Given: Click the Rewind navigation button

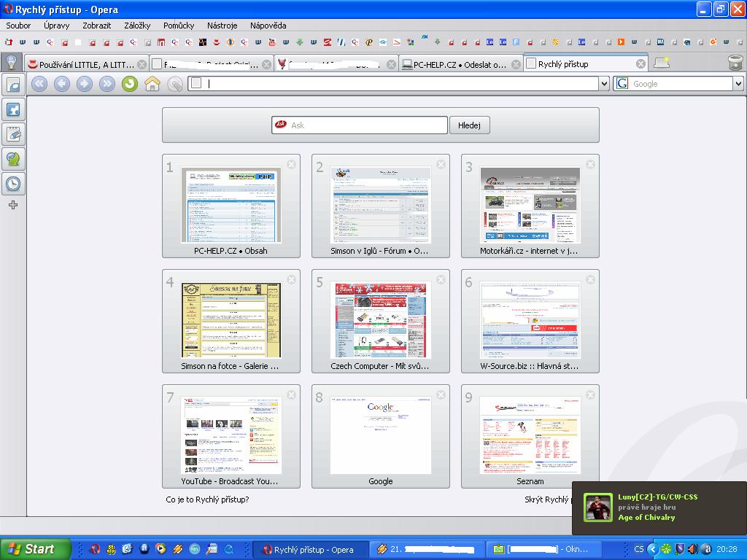Looking at the screenshot, I should tap(39, 84).
